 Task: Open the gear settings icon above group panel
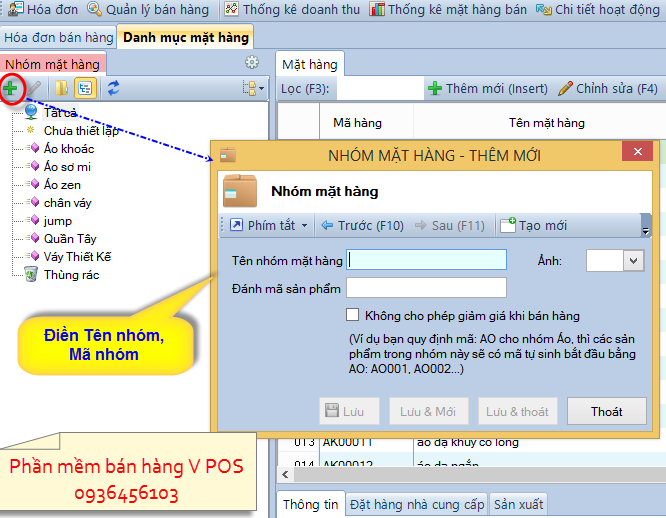(252, 63)
